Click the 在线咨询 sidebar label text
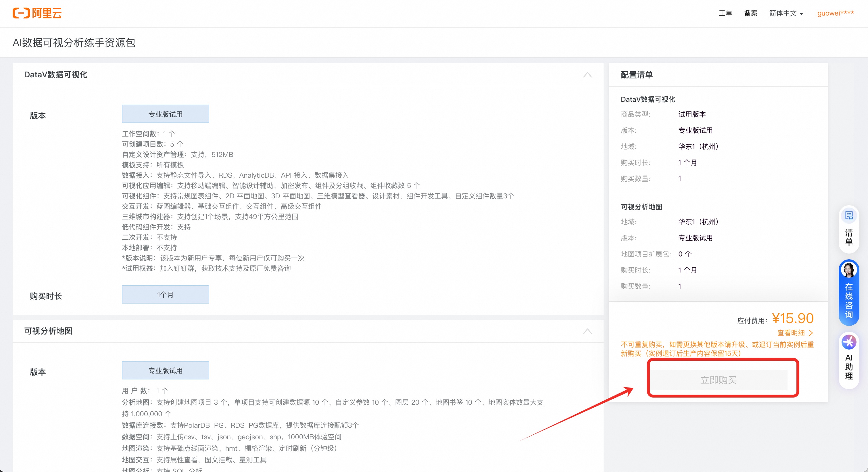The image size is (868, 472). [848, 301]
